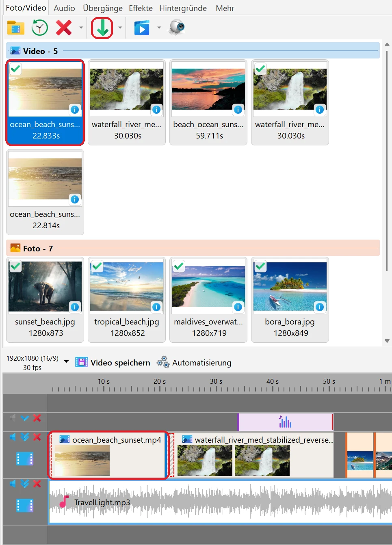Click the red X on the audio visualizer track

(37, 418)
